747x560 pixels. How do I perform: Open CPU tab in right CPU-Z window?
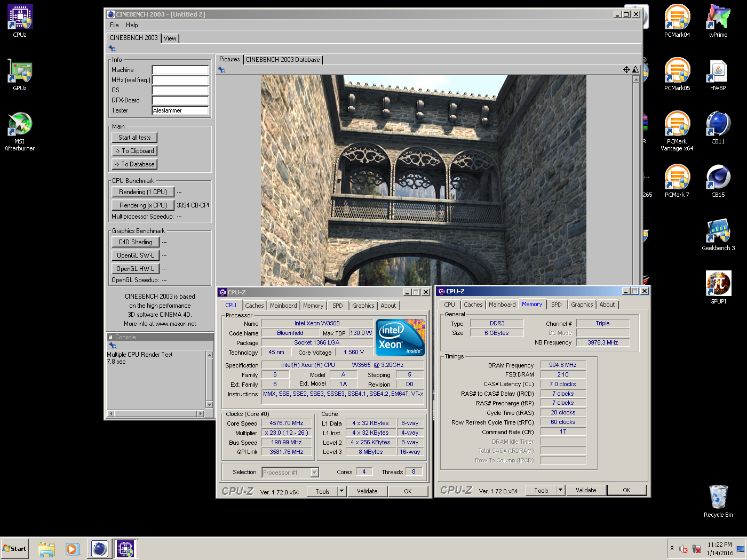(x=450, y=305)
